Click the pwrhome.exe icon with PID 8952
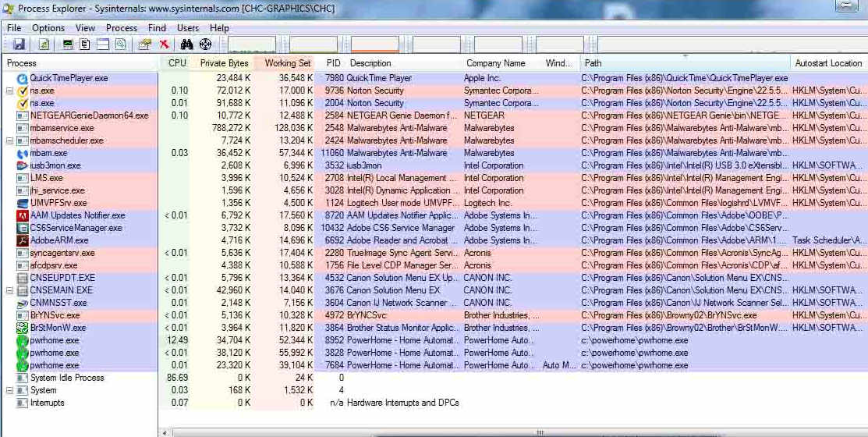The height and width of the screenshot is (437, 868). click(22, 340)
